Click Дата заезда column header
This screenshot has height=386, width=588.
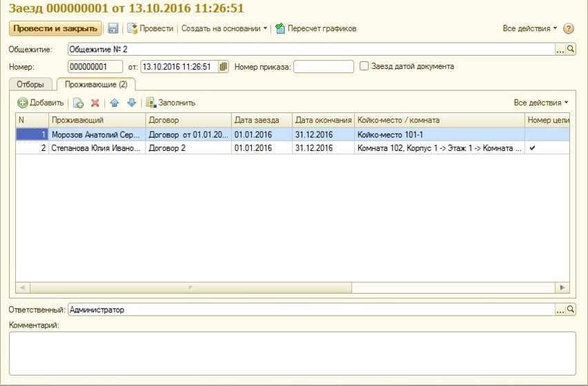pyautogui.click(x=262, y=120)
